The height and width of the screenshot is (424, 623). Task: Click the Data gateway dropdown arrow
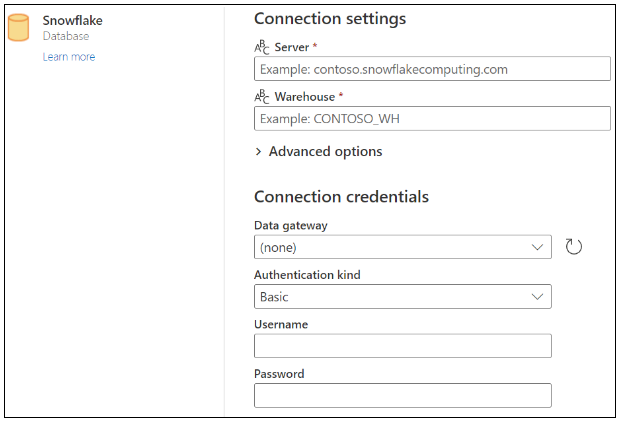[x=538, y=247]
